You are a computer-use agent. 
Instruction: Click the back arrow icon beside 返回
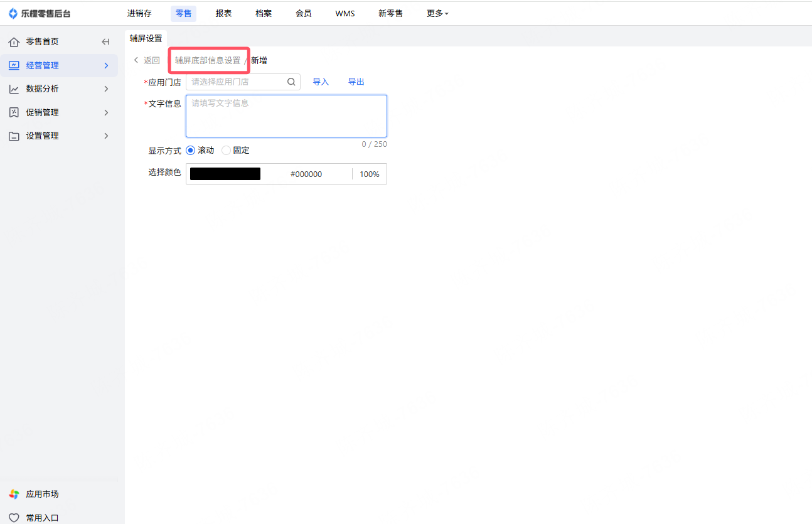(x=136, y=60)
